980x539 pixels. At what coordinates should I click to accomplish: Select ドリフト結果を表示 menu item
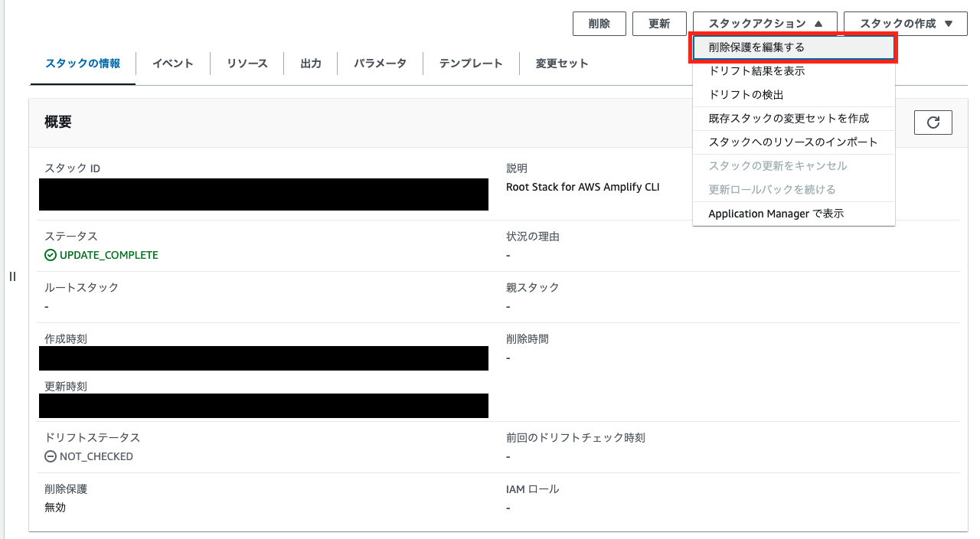[794, 71]
